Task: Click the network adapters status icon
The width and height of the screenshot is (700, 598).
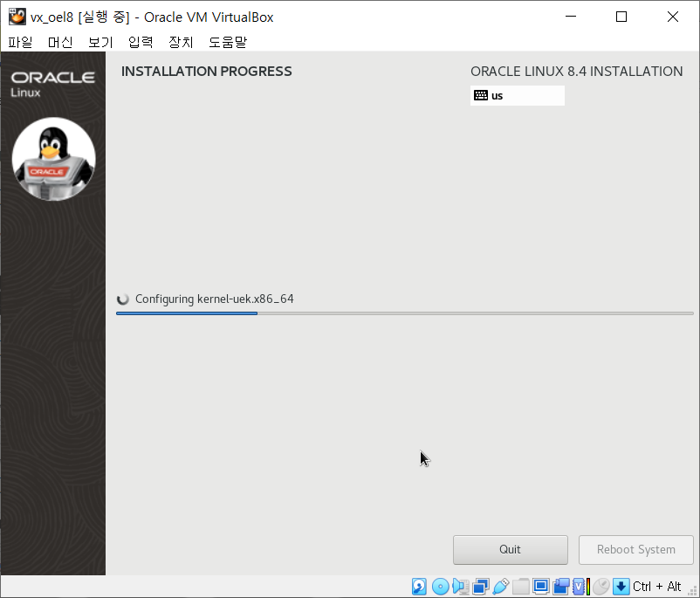Action: click(481, 587)
